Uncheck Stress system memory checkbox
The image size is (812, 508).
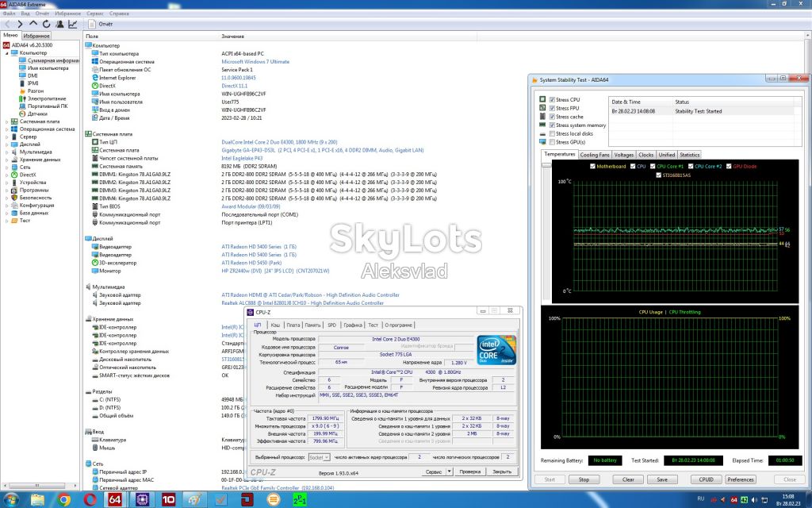point(552,125)
